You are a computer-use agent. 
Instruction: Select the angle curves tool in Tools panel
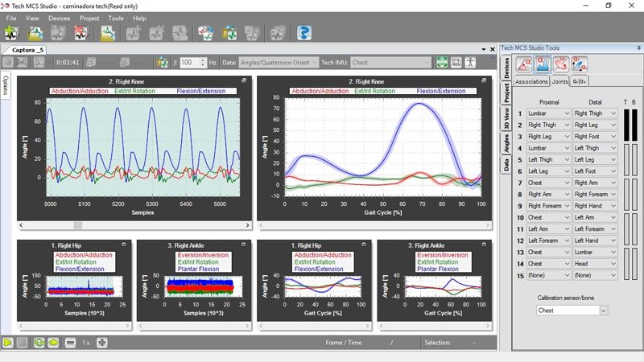(x=543, y=64)
